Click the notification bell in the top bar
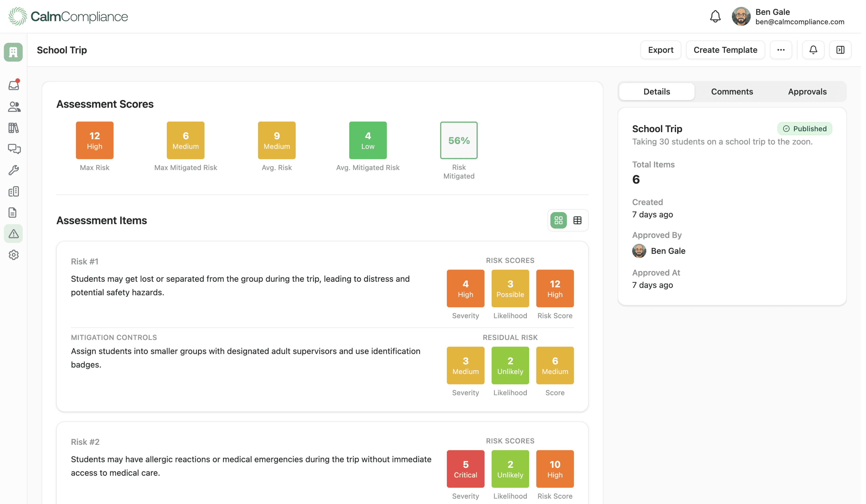Viewport: 866px width, 504px height. tap(813, 50)
